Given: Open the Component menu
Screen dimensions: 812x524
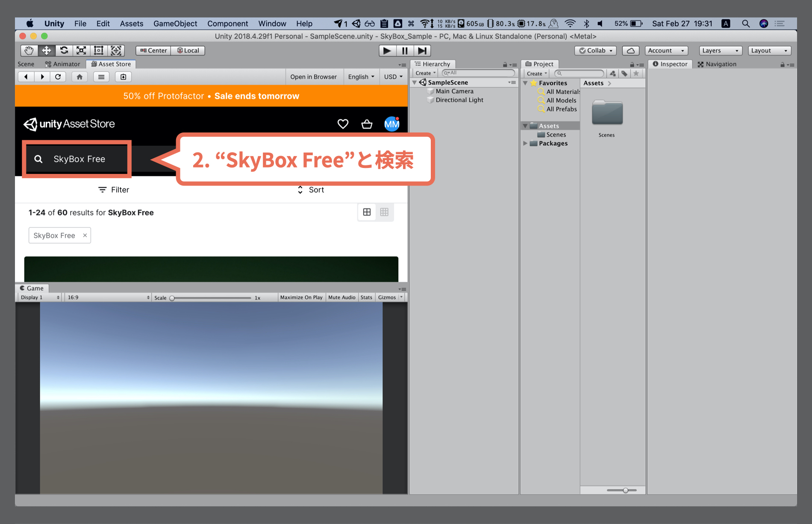Looking at the screenshot, I should click(227, 24).
